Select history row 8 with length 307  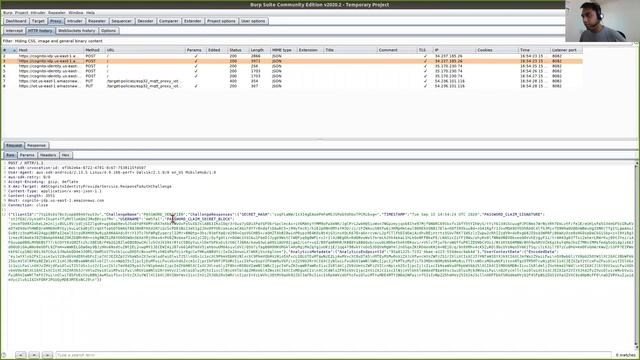pyautogui.click(x=292, y=86)
